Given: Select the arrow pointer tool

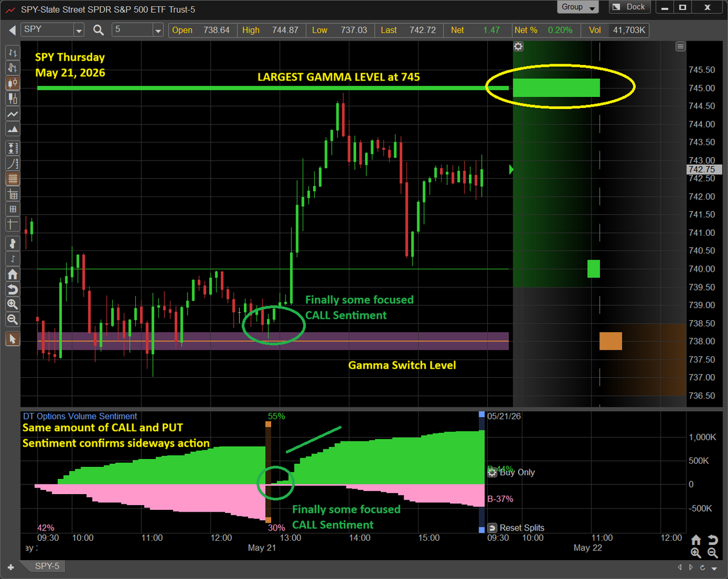Looking at the screenshot, I should click(12, 338).
